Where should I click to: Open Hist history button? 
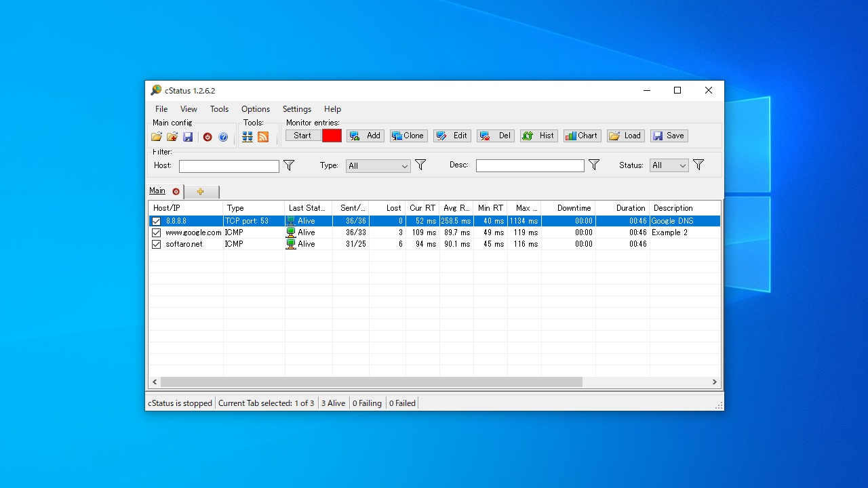[x=539, y=136]
